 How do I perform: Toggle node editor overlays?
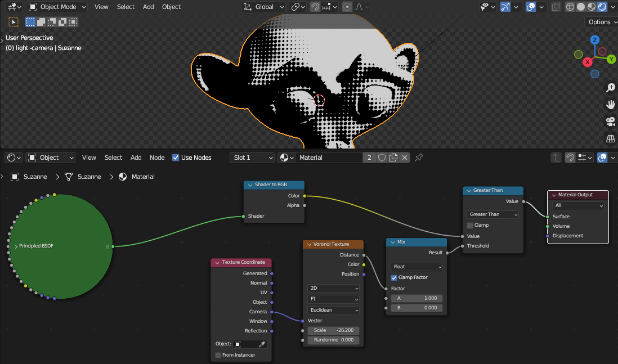(602, 158)
